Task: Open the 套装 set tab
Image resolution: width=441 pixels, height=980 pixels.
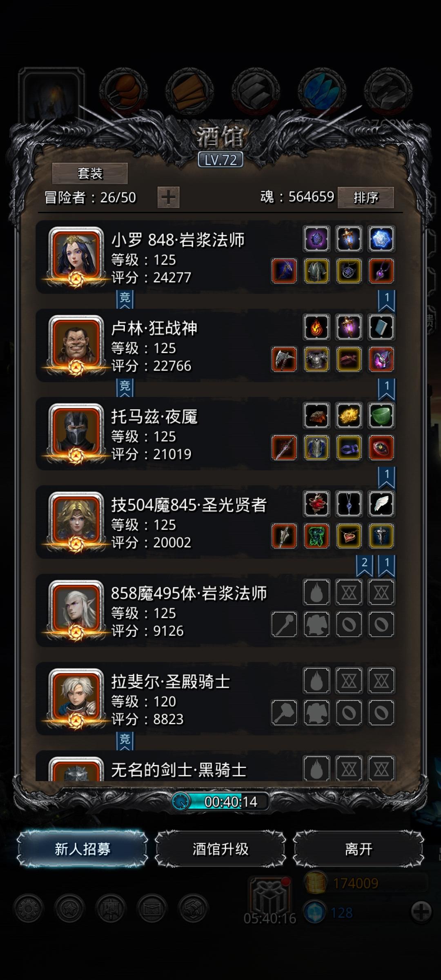Action: [x=90, y=174]
